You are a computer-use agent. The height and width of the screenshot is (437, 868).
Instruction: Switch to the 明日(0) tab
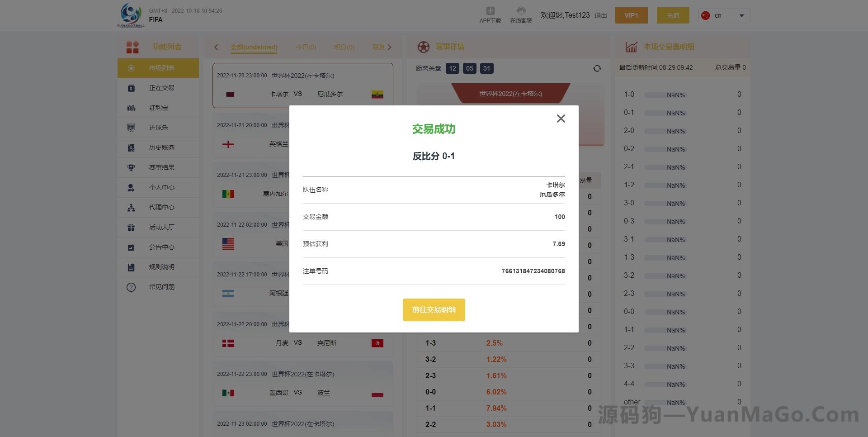[x=344, y=47]
